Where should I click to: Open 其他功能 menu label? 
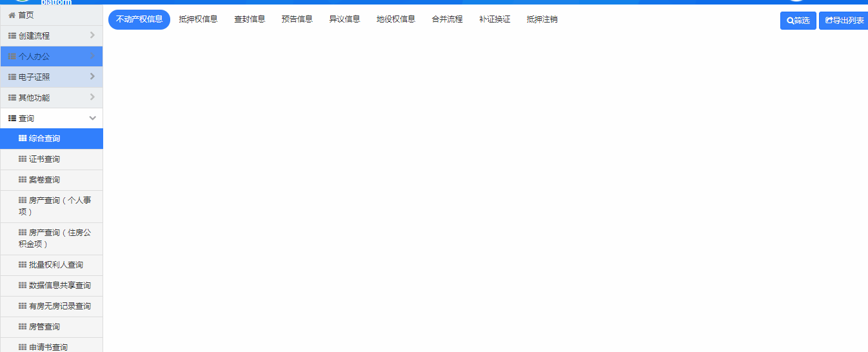tap(34, 98)
